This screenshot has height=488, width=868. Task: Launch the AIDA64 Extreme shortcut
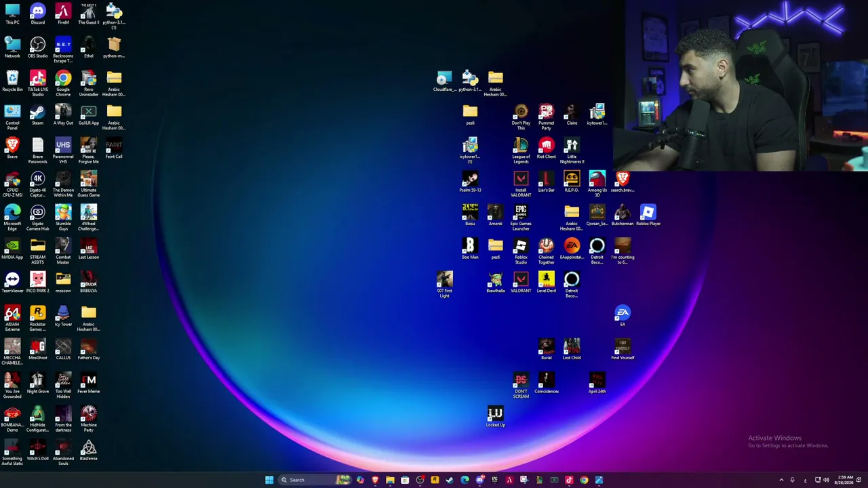[12, 319]
